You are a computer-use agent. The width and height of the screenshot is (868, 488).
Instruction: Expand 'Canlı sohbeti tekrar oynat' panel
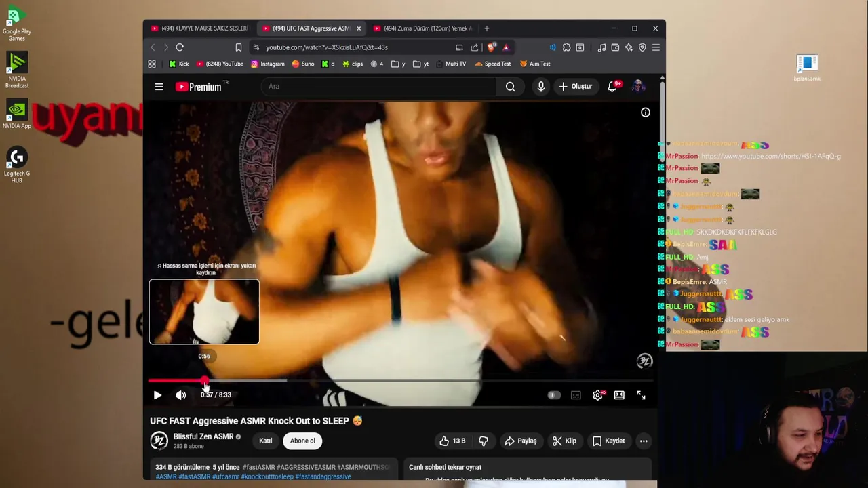529,467
